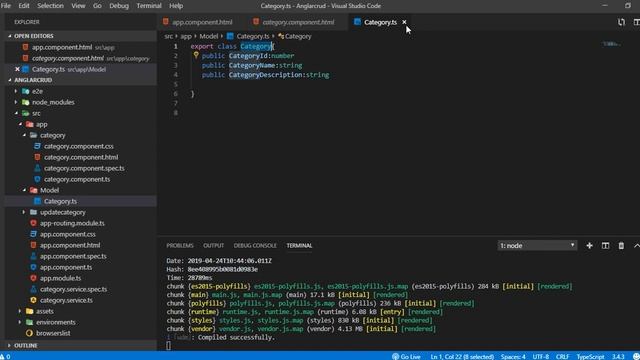Image resolution: width=640 pixels, height=360 pixels.
Task: Click Go Live in the status bar
Action: pos(406,356)
